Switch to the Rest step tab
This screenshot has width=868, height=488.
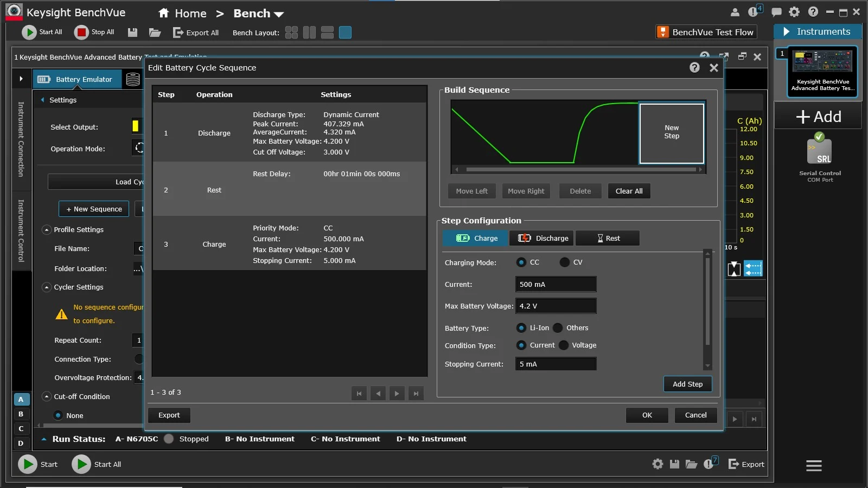608,238
